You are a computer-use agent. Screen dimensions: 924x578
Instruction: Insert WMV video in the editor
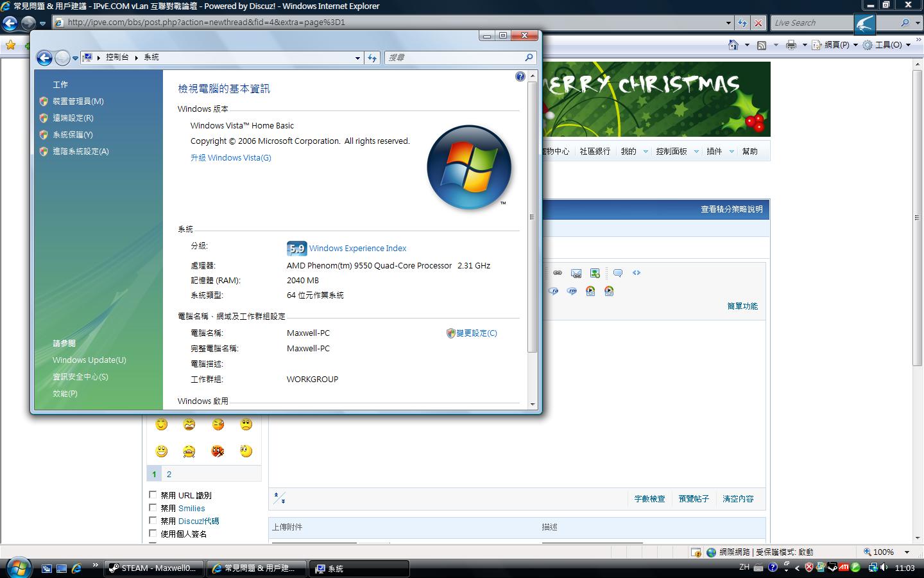point(609,291)
